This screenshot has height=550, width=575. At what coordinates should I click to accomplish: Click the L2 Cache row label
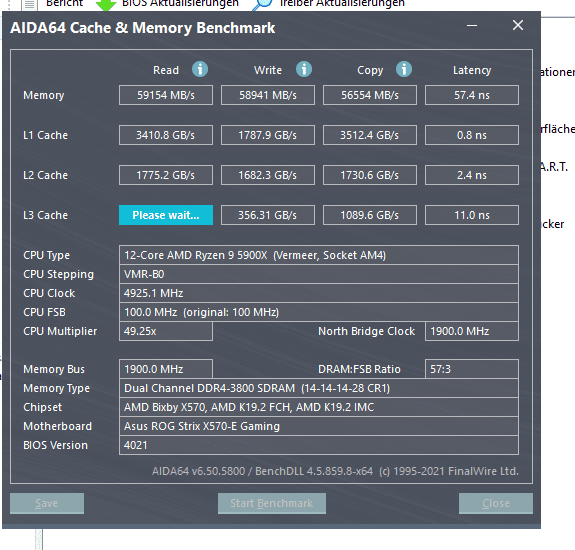45,175
